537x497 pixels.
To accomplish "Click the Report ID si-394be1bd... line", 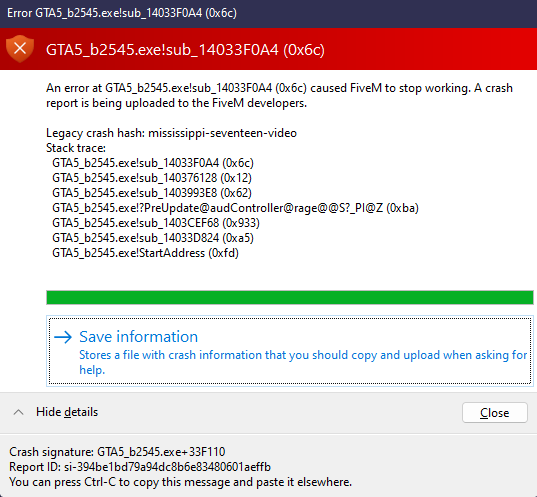I will 140,467.
